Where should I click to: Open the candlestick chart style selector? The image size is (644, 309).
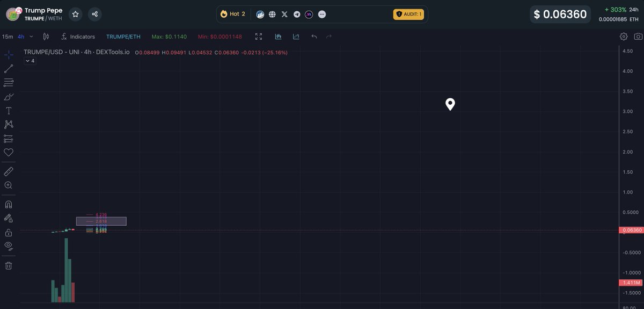tap(46, 37)
